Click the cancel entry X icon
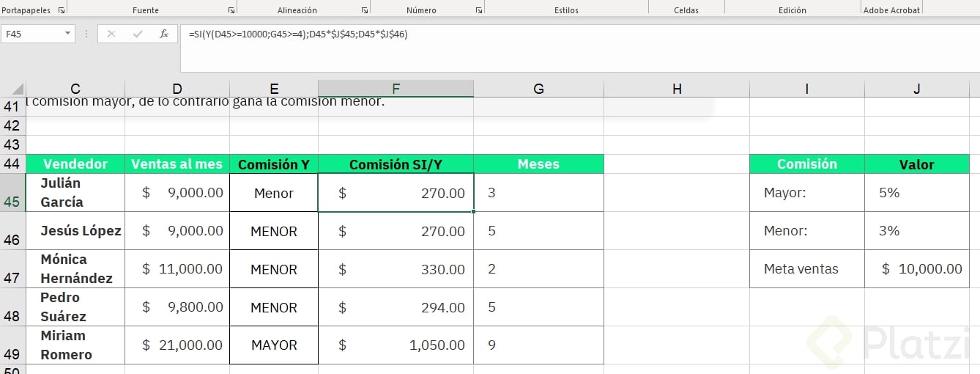The height and width of the screenshot is (374, 980). point(111,34)
